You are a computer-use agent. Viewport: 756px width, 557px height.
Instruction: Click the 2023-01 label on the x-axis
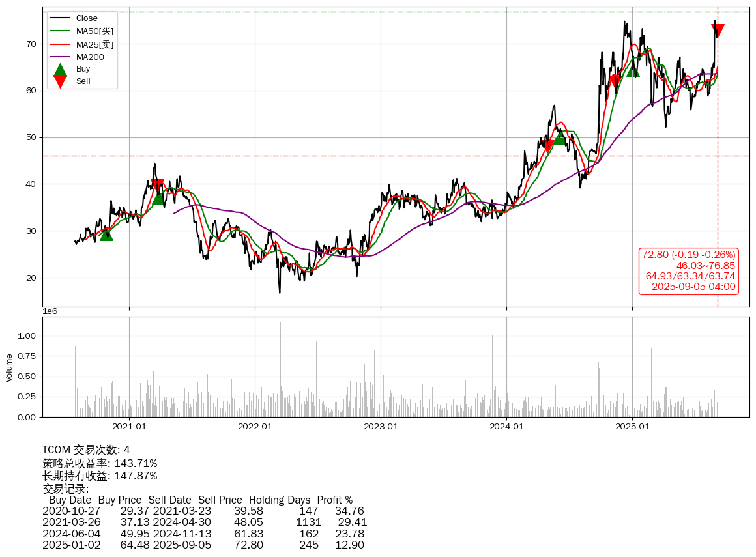pos(381,427)
